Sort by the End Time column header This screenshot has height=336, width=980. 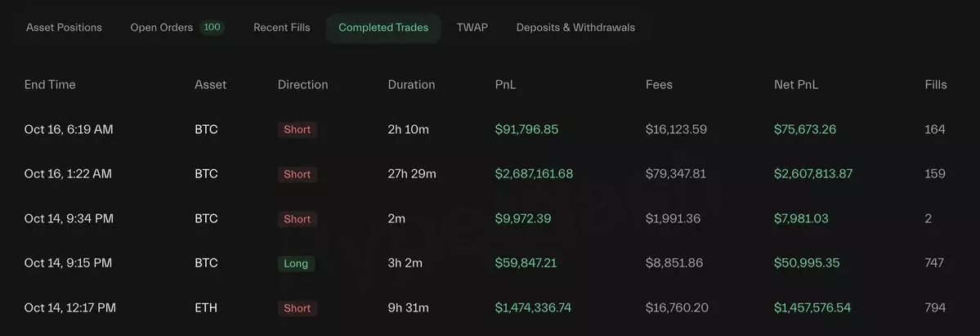coord(50,85)
